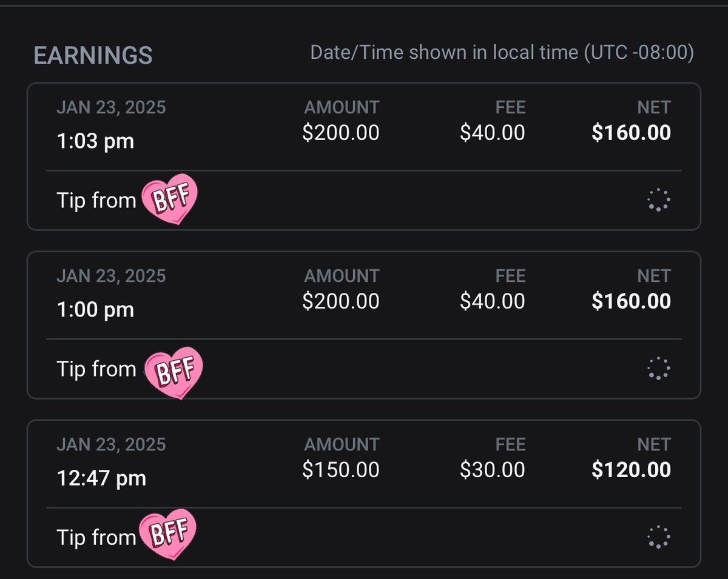Click the $150.00 amount value
The width and height of the screenshot is (728, 579).
(x=341, y=470)
